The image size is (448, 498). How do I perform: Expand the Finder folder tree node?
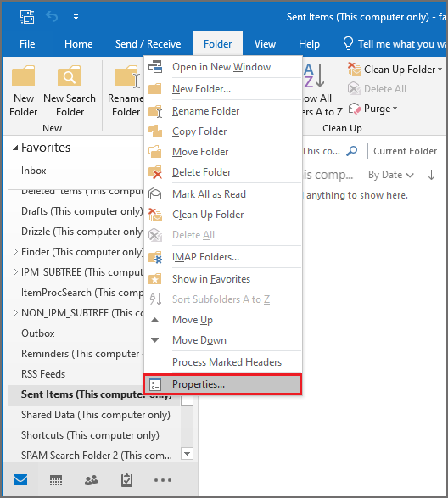click(x=15, y=252)
